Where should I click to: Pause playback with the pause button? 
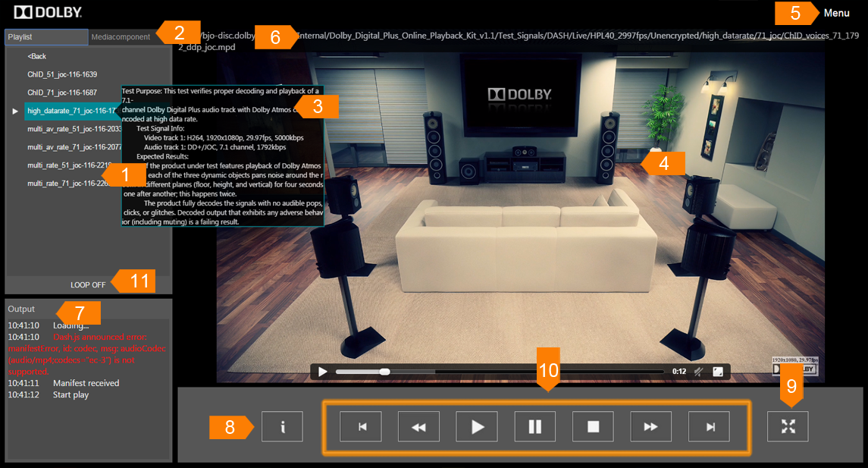[535, 427]
